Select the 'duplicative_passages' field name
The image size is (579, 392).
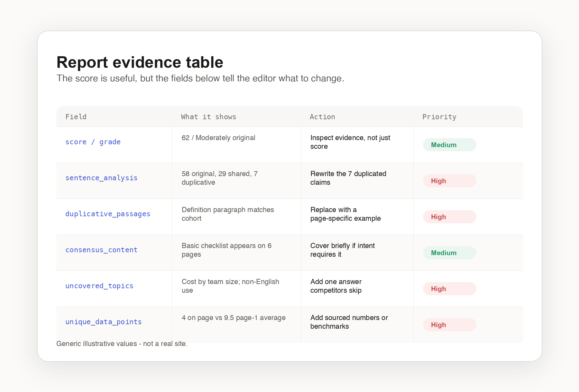coord(108,214)
